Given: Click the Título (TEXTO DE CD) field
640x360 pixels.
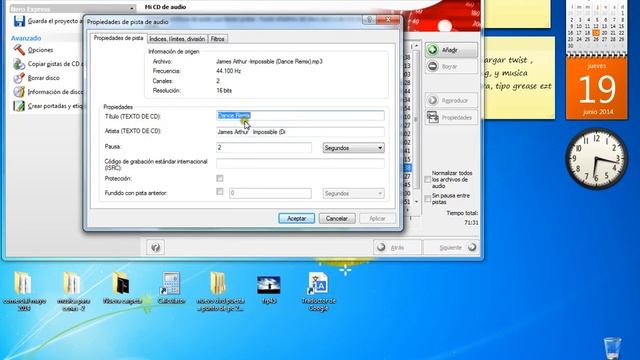Looking at the screenshot, I should 300,116.
